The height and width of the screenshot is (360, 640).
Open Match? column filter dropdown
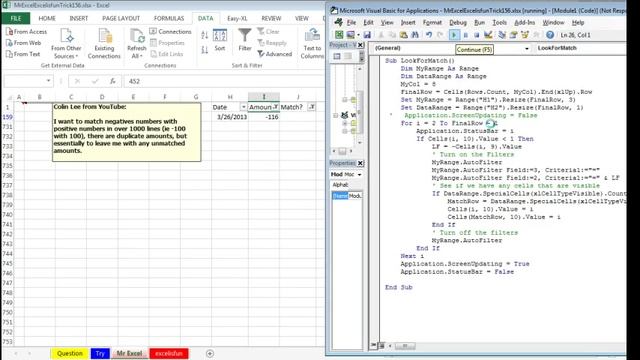click(311, 107)
